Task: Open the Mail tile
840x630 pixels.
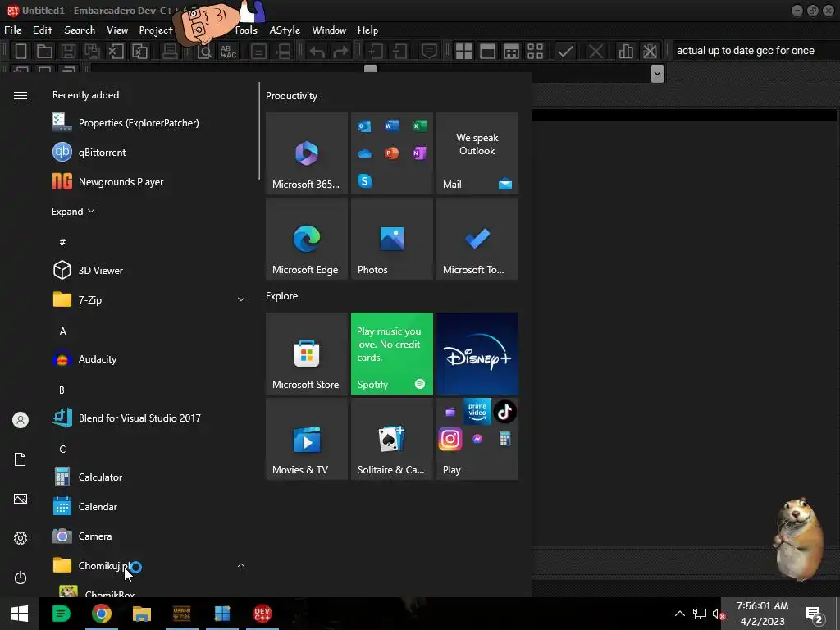Action: click(477, 153)
